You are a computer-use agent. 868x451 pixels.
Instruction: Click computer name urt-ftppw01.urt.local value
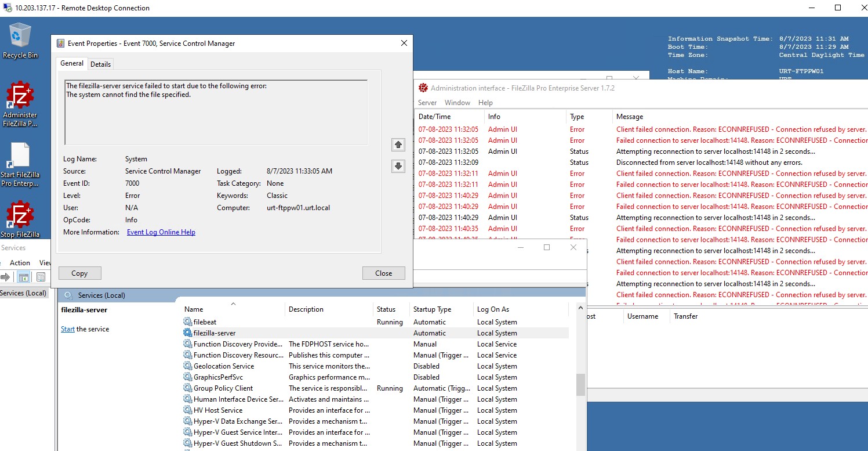click(x=298, y=207)
